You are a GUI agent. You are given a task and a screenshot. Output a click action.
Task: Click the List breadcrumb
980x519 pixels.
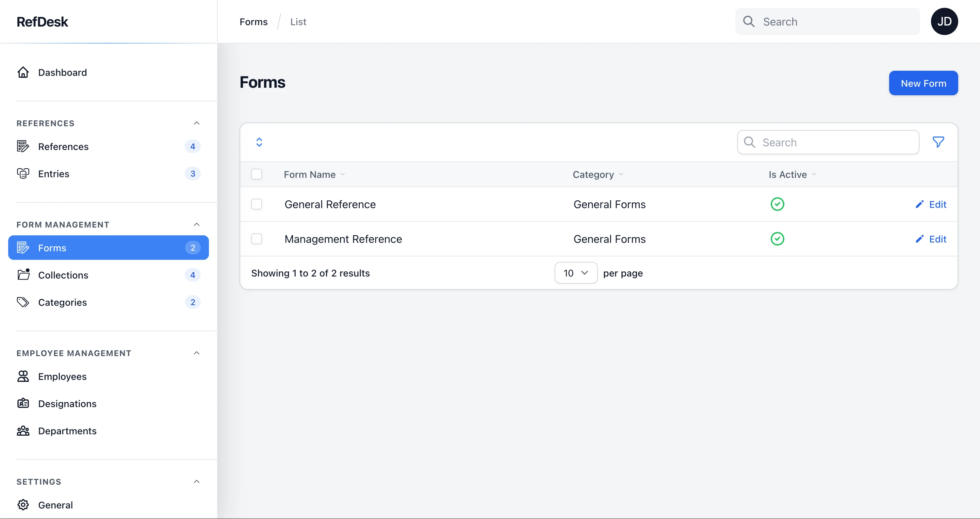click(298, 22)
